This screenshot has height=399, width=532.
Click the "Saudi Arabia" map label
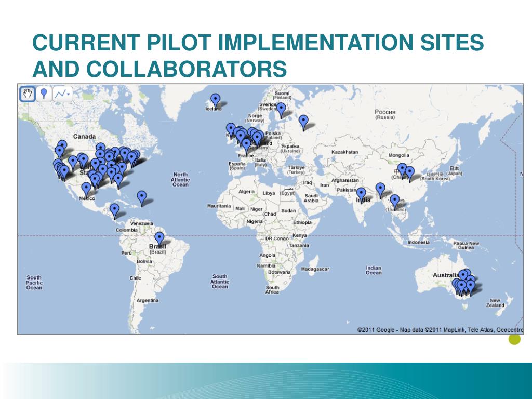point(311,198)
